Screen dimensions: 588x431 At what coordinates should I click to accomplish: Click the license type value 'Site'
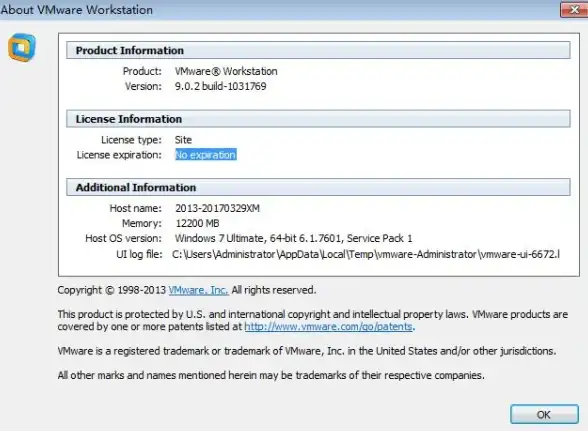pyautogui.click(x=183, y=140)
